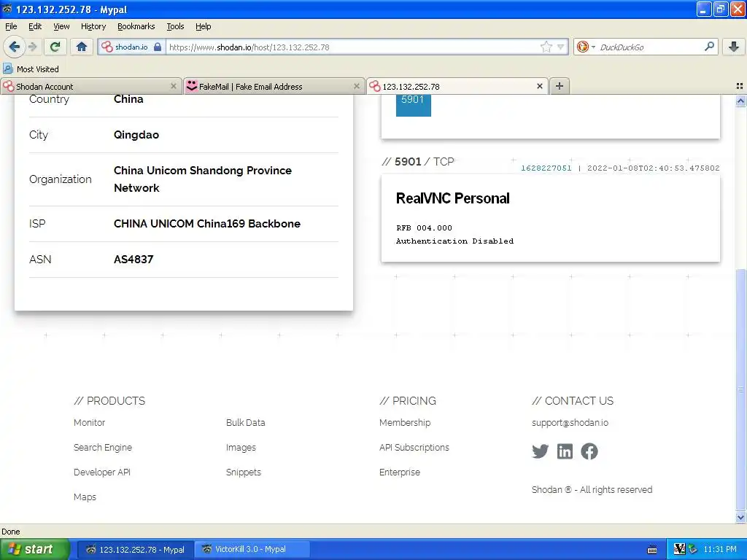Switch to VictorKill 3.0 - Mypal taskbar window
747x560 pixels.
252,549
